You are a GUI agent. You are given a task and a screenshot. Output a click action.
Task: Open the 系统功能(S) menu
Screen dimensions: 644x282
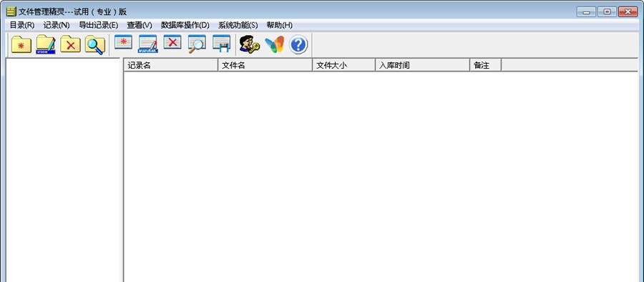238,25
